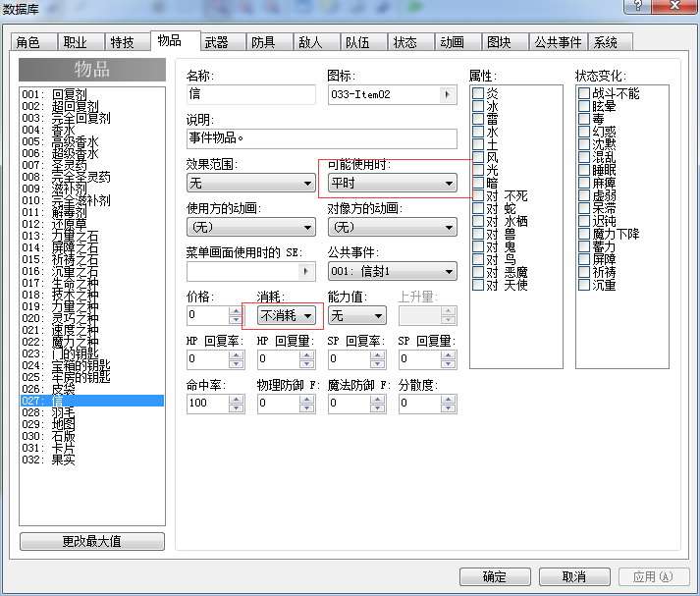Switch to the 队伍 tab

tap(364, 42)
